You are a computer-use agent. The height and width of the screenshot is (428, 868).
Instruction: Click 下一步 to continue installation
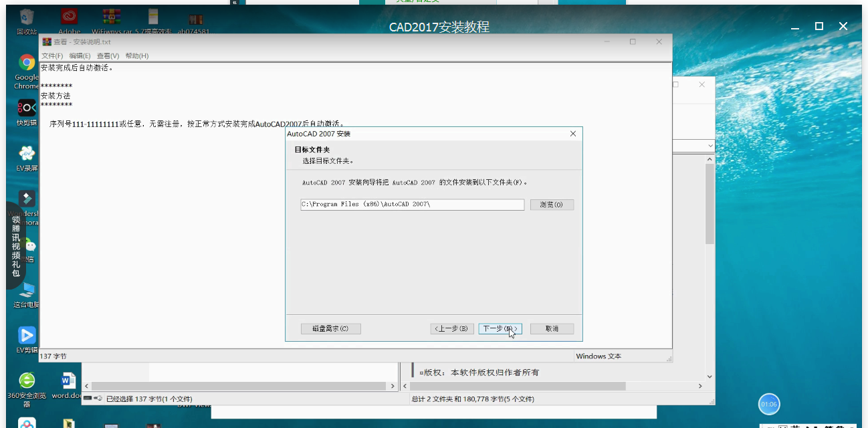click(500, 328)
